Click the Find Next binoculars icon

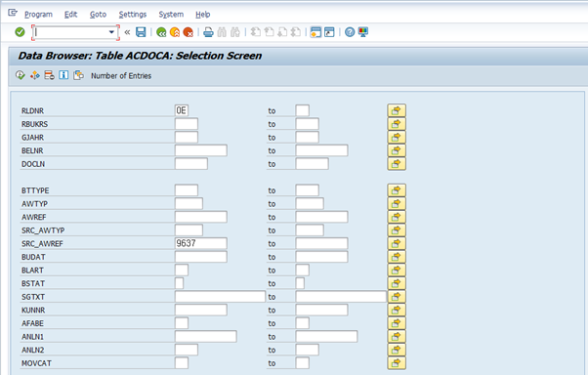(x=235, y=32)
